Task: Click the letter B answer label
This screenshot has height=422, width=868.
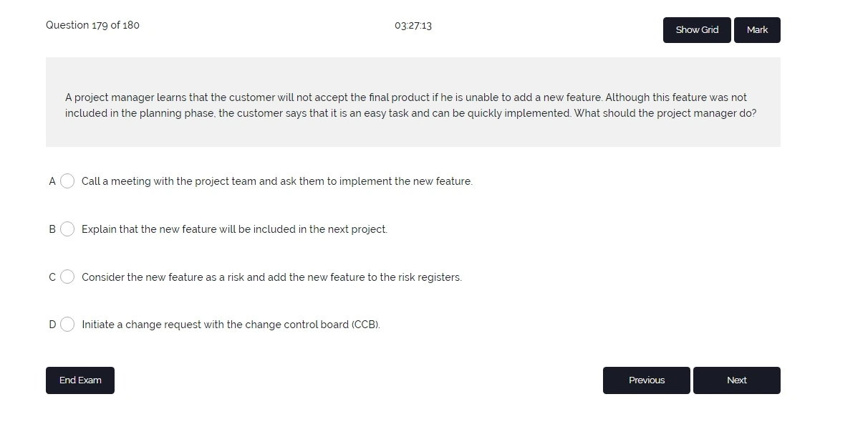Action: [x=52, y=229]
